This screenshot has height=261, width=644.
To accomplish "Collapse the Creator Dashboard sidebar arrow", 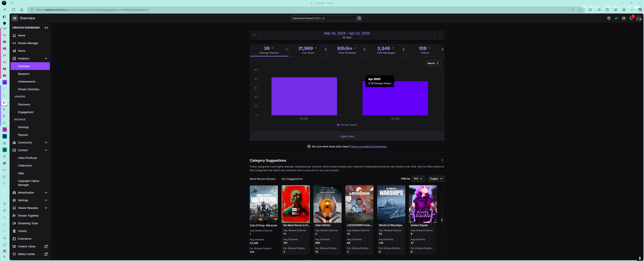I will coord(46,28).
